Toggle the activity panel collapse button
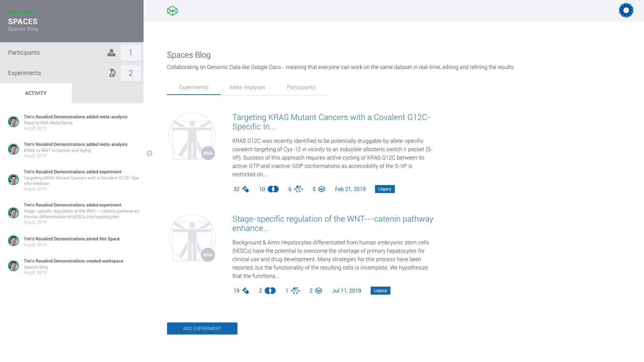This screenshot has width=644, height=362. [x=150, y=154]
